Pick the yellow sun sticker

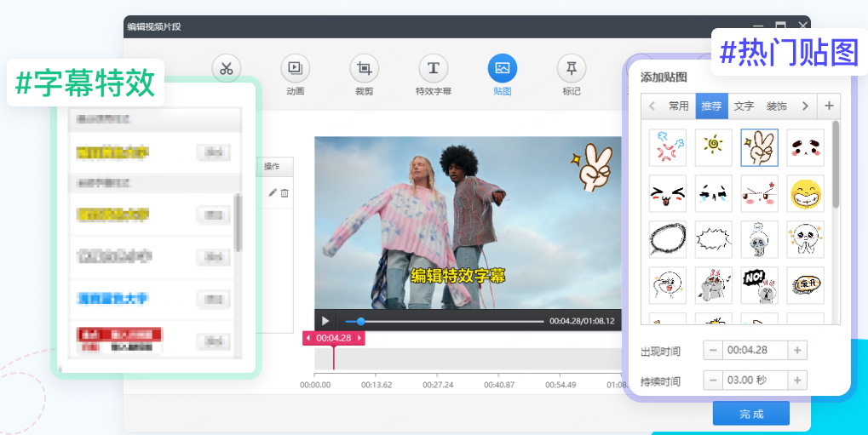point(714,148)
